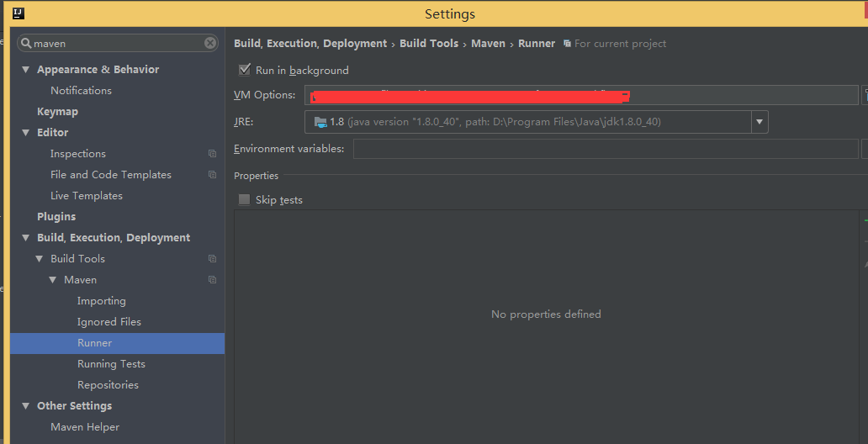Select Inspections under Editor
This screenshot has height=444, width=868.
78,153
